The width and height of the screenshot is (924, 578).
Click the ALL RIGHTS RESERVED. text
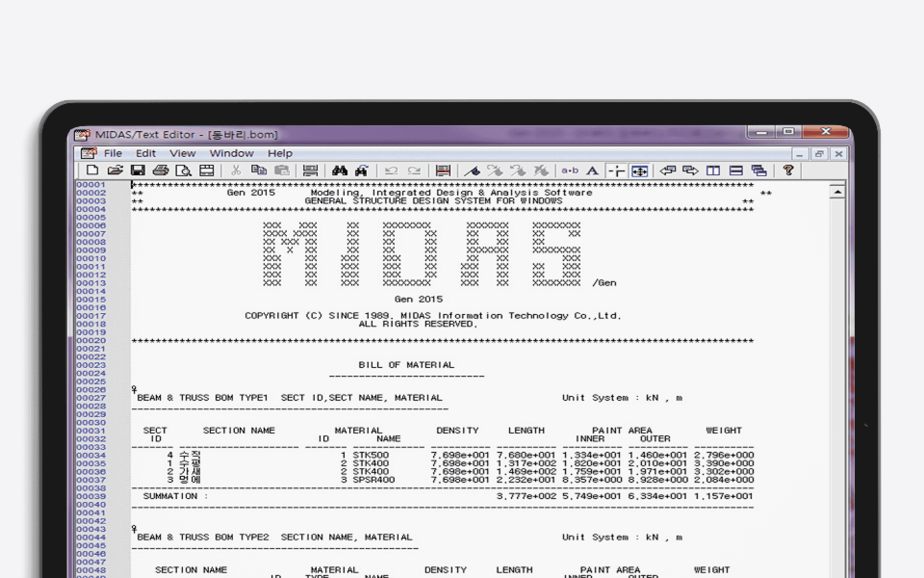[418, 324]
